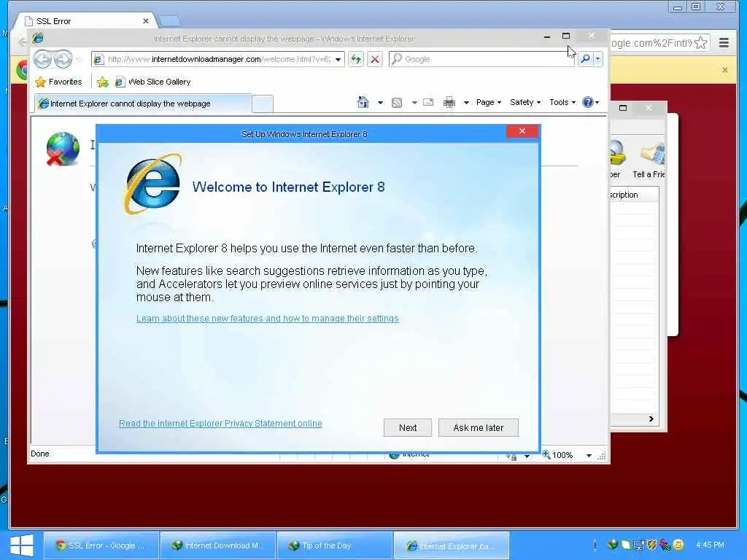Click the 4:45 PM taskbar clock

[x=709, y=544]
